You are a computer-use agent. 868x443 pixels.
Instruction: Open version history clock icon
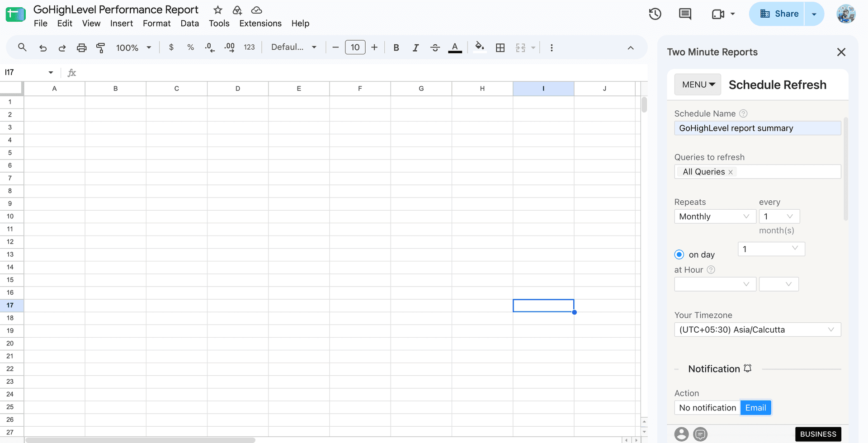point(655,14)
